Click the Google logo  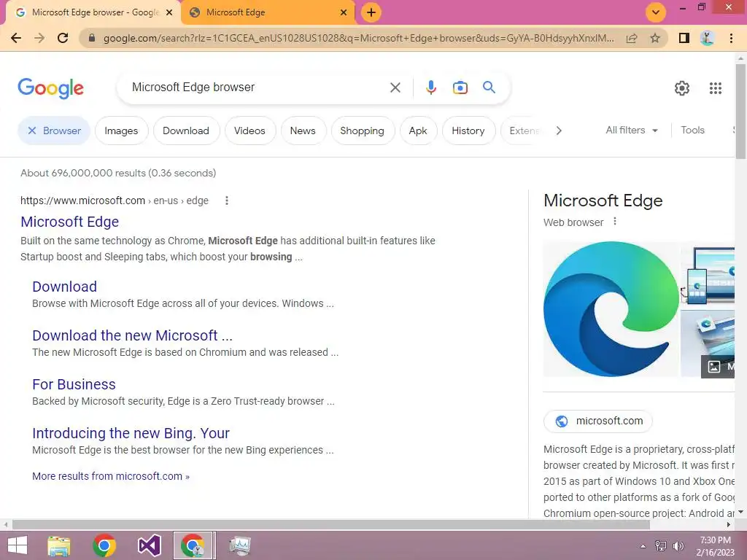tap(50, 88)
